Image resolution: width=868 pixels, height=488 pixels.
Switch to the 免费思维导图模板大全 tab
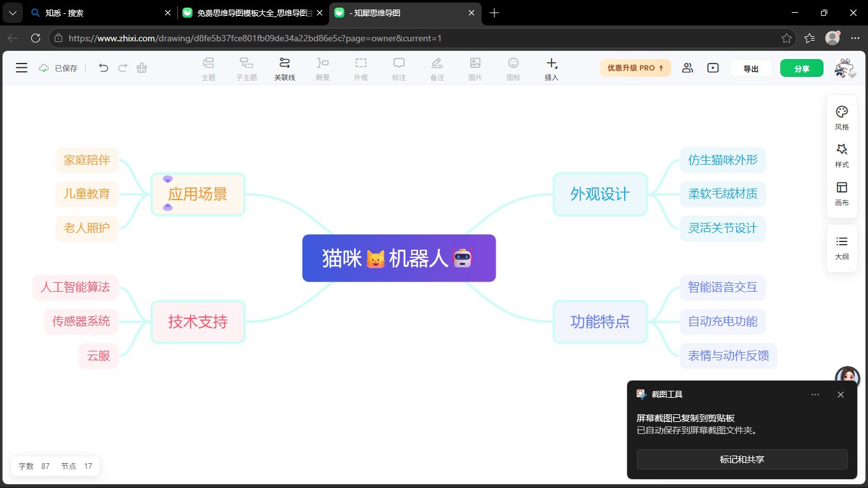tap(253, 13)
